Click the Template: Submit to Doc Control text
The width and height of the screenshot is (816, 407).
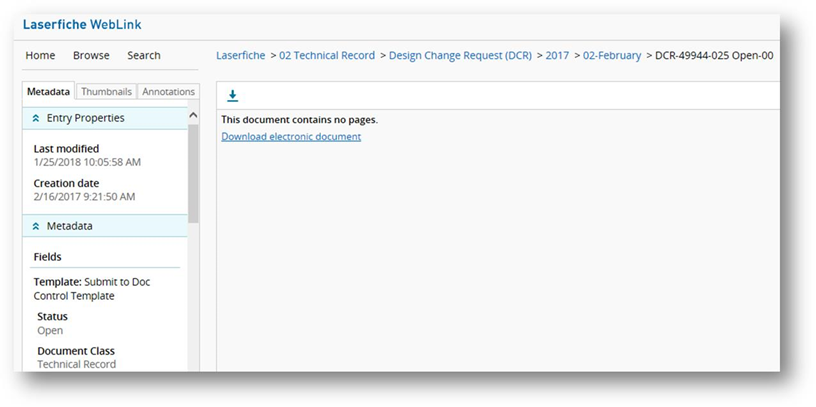tap(92, 289)
